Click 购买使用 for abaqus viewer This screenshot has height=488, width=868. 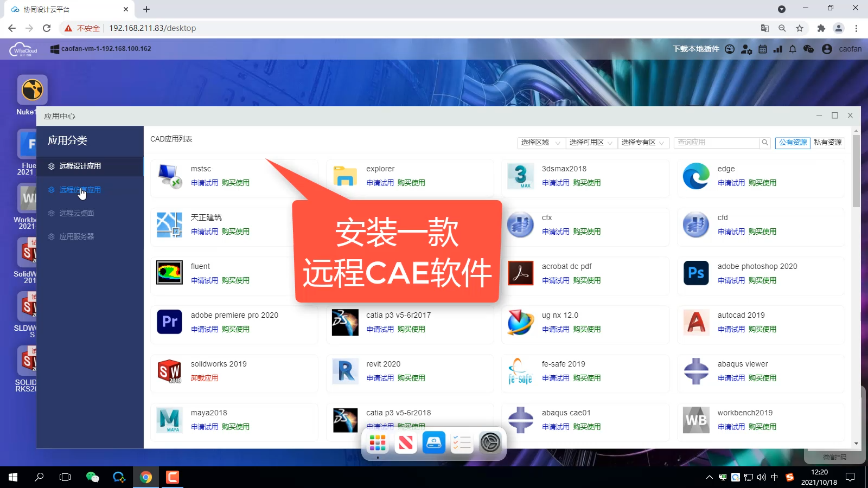(x=762, y=378)
